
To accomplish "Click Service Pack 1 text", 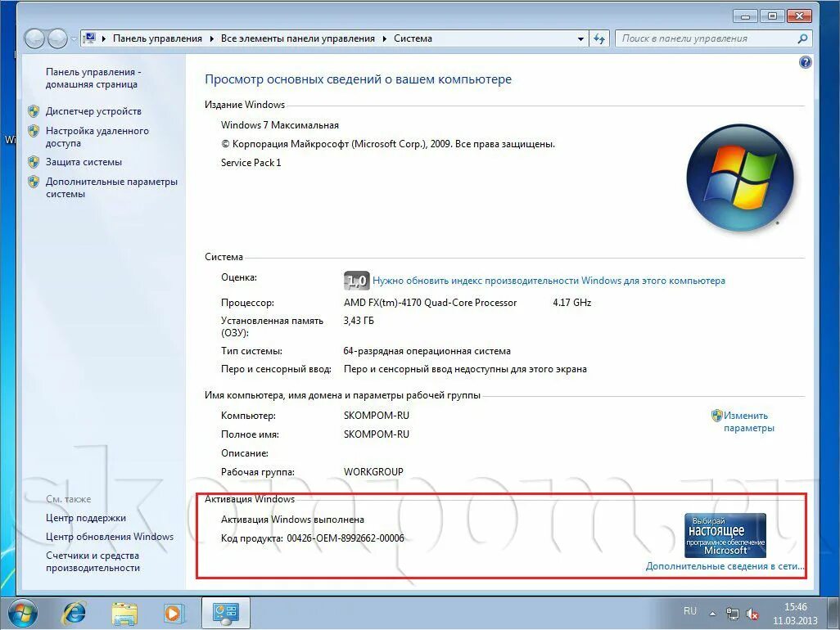I will [251, 163].
